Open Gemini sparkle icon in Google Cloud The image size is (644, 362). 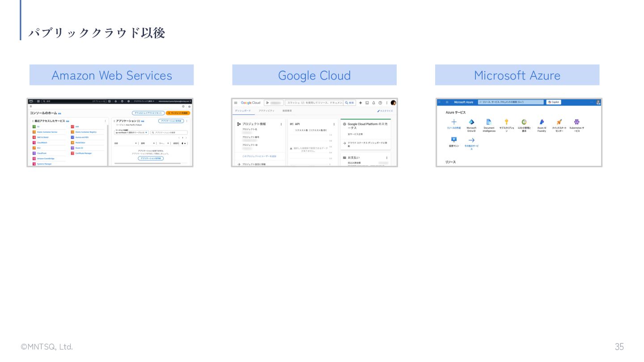pos(360,103)
